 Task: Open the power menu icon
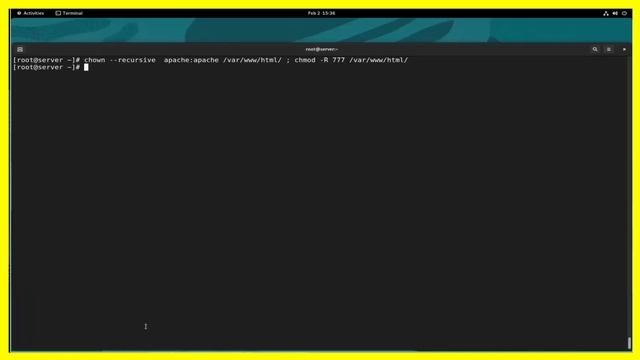[x=624, y=13]
